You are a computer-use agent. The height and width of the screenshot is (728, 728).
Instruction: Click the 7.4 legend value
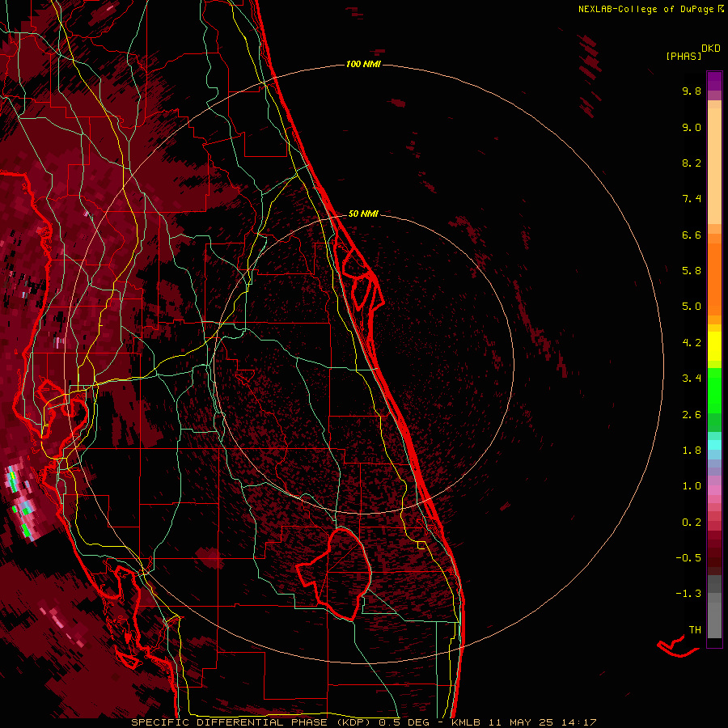point(692,199)
